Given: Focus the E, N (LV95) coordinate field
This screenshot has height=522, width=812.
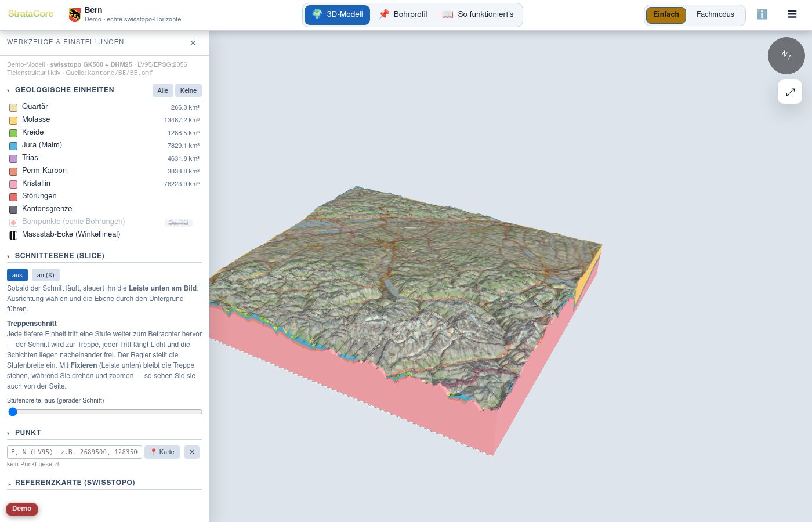Looking at the screenshot, I should tap(74, 452).
